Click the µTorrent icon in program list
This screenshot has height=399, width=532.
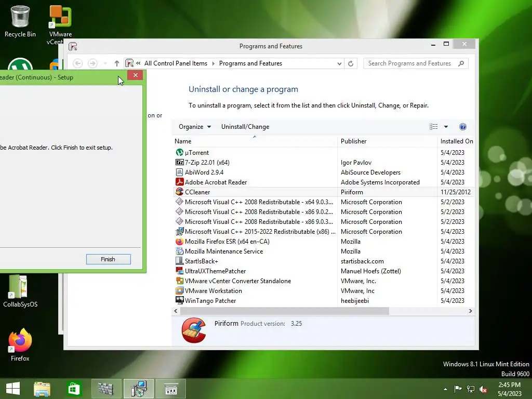179,153
